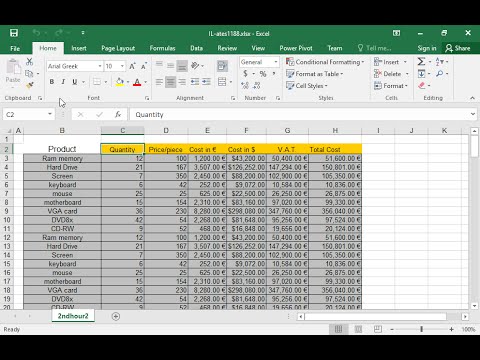Switch to the Formulas ribbon tab

coord(162,48)
